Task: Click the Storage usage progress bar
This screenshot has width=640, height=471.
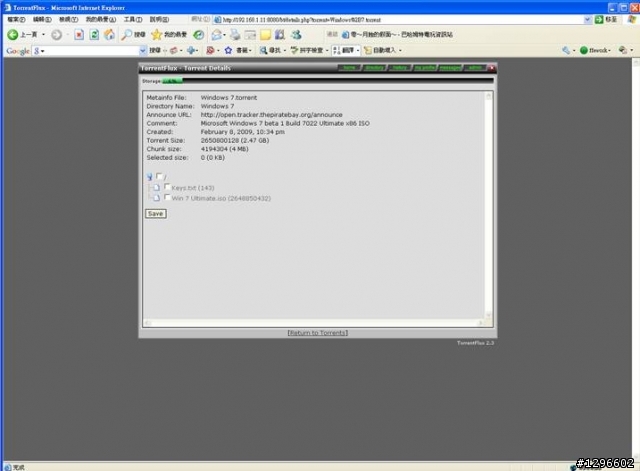Action: coord(328,81)
